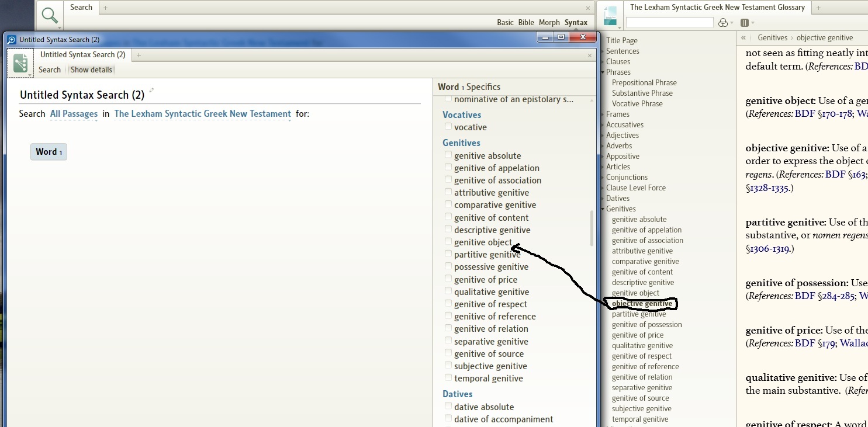Check the nominative of an epistolary checkbox

click(448, 99)
